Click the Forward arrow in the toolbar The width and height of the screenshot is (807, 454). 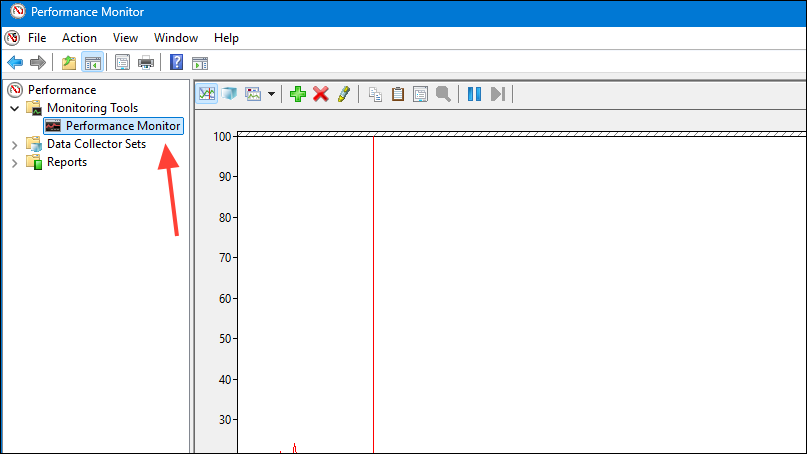pos(38,63)
